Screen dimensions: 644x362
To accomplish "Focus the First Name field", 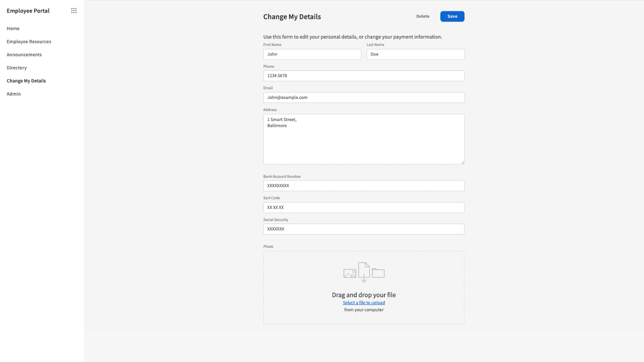I will pos(312,54).
